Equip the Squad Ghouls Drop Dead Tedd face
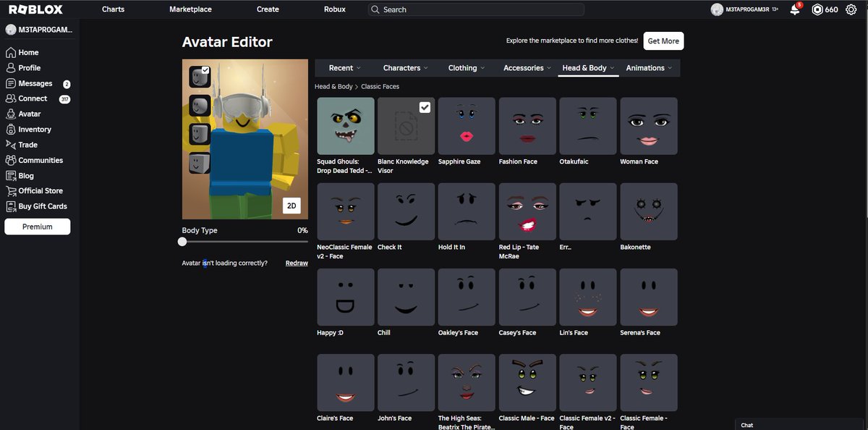Image resolution: width=868 pixels, height=430 pixels. click(x=346, y=126)
